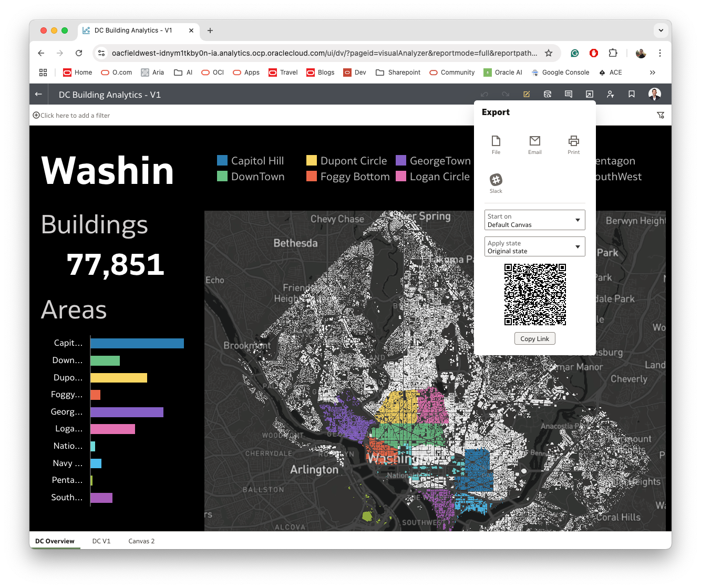This screenshot has height=588, width=701.
Task: Click the export QR code image
Action: pyautogui.click(x=535, y=295)
